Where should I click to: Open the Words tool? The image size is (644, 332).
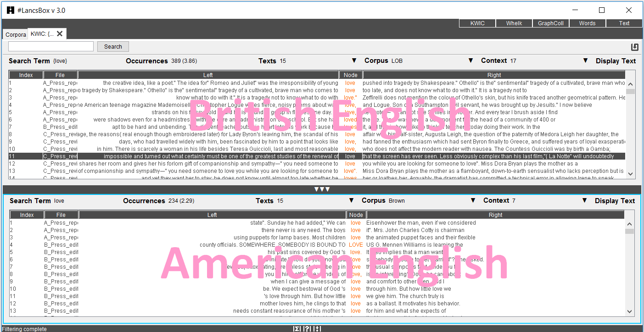tap(587, 23)
